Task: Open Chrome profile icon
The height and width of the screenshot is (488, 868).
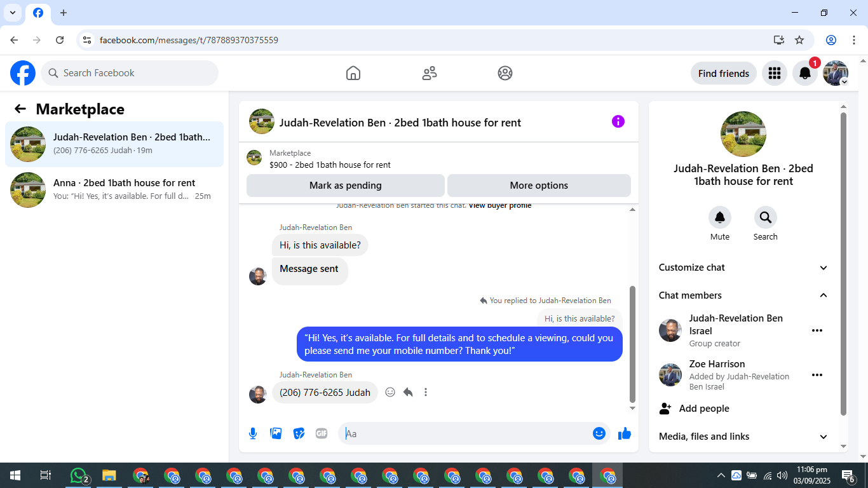Action: click(831, 40)
